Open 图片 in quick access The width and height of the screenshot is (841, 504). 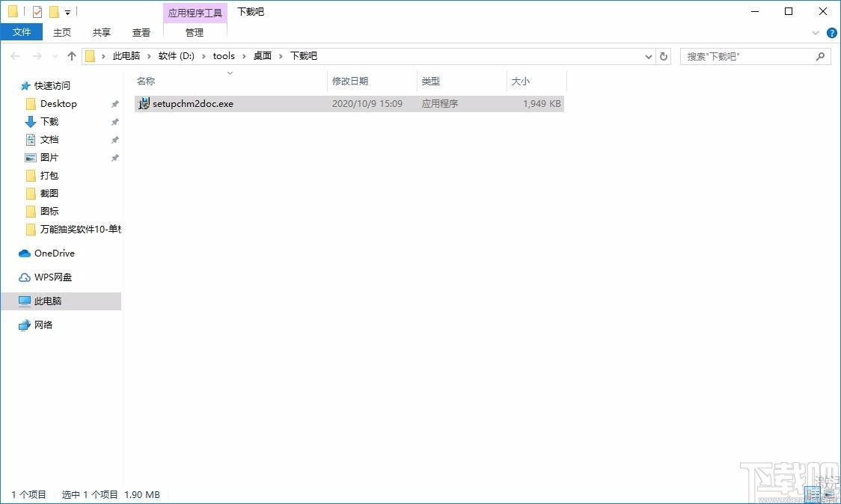49,158
